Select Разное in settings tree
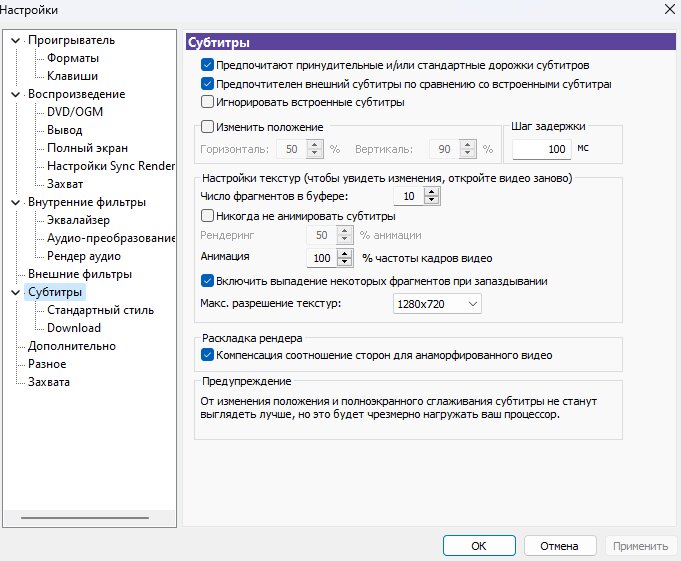The height and width of the screenshot is (561, 681). click(x=47, y=364)
